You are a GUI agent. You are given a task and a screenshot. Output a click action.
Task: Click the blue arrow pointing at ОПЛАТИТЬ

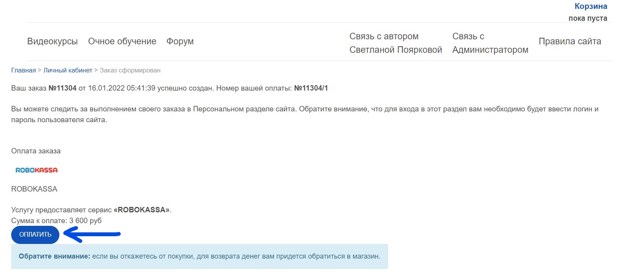pos(92,234)
